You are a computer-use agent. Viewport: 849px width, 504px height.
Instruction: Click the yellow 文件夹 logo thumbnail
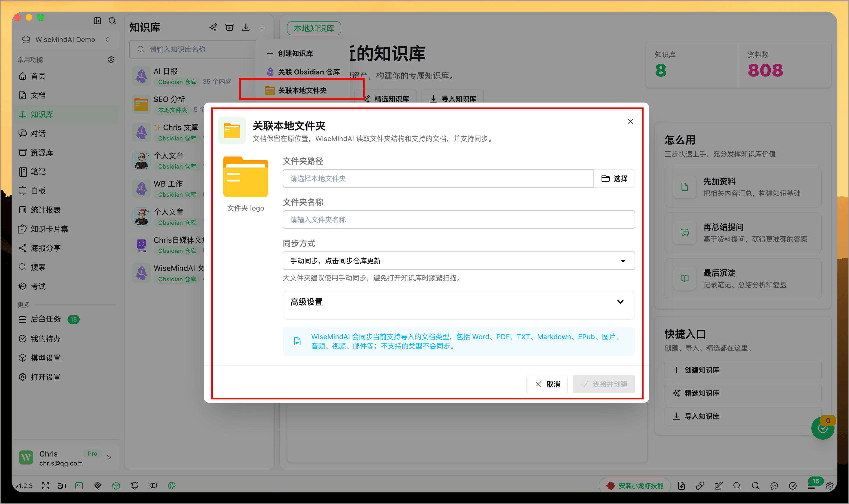pyautogui.click(x=246, y=177)
